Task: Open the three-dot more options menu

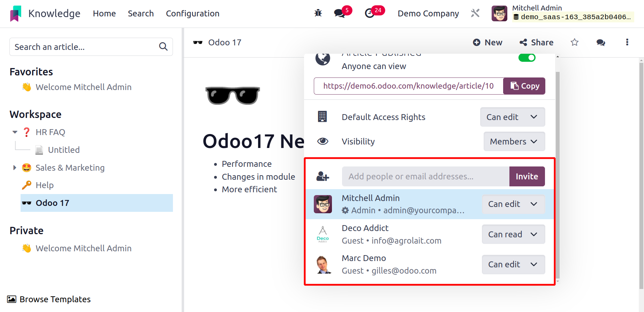Action: (627, 42)
